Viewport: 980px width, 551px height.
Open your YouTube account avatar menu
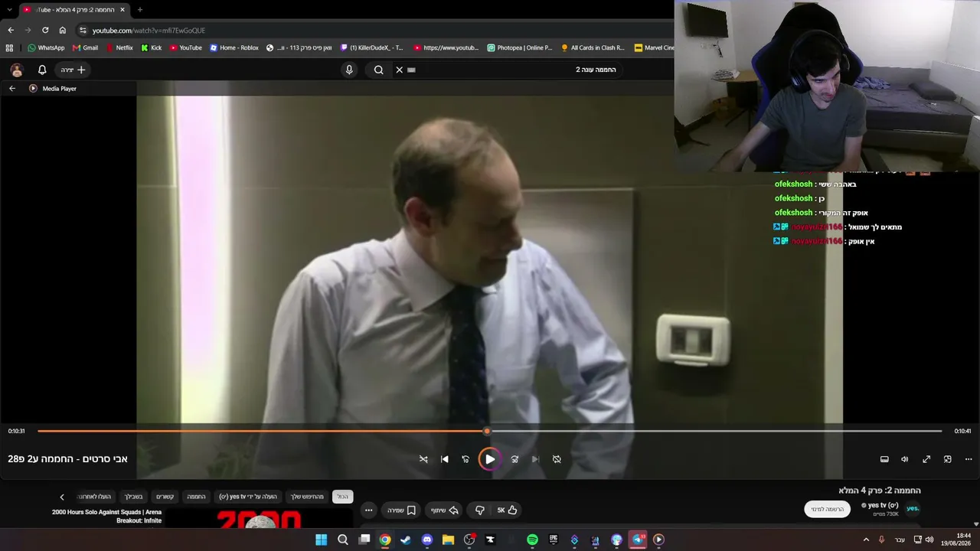point(17,70)
